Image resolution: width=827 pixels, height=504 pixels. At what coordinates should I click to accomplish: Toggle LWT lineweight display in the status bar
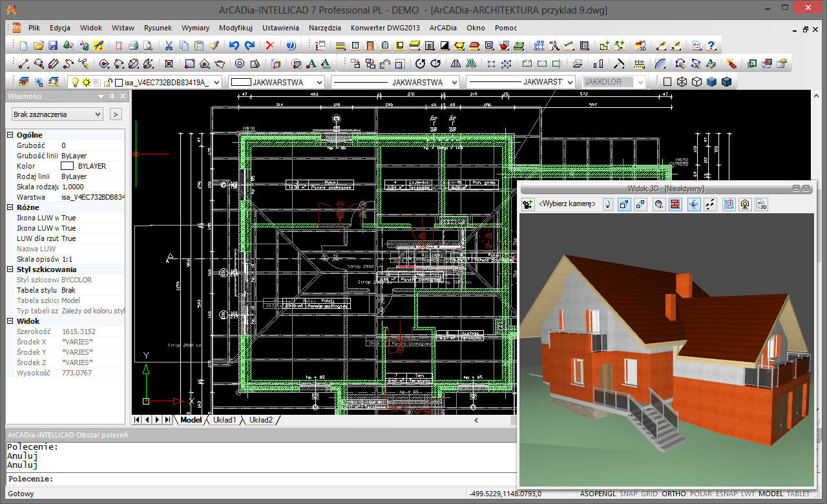pyautogui.click(x=748, y=494)
